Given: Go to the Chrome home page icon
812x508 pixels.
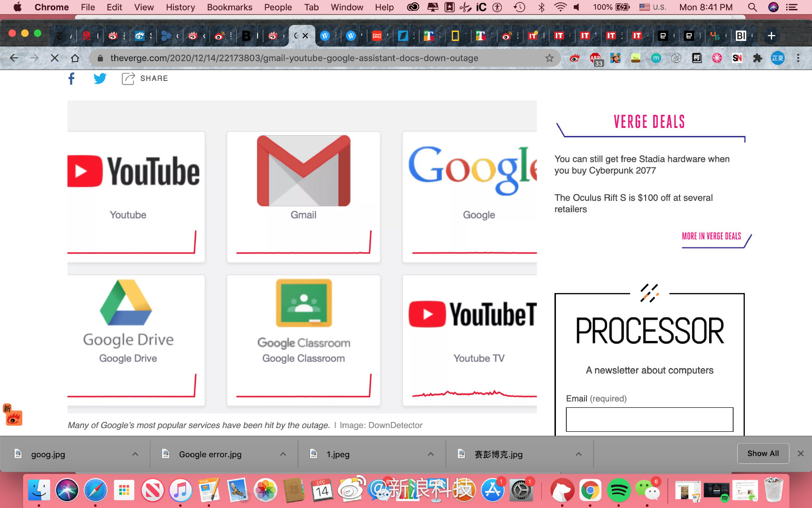Looking at the screenshot, I should [x=75, y=58].
